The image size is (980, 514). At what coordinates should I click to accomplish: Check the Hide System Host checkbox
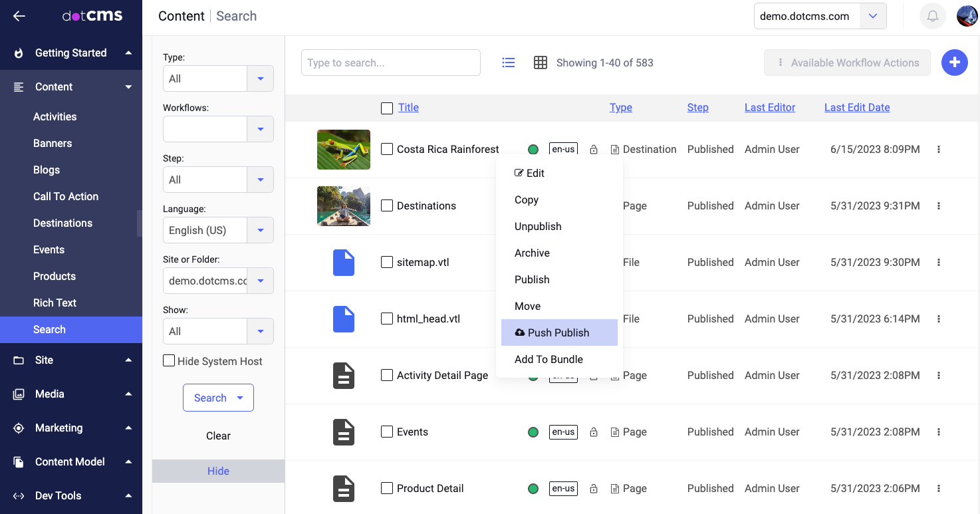170,361
